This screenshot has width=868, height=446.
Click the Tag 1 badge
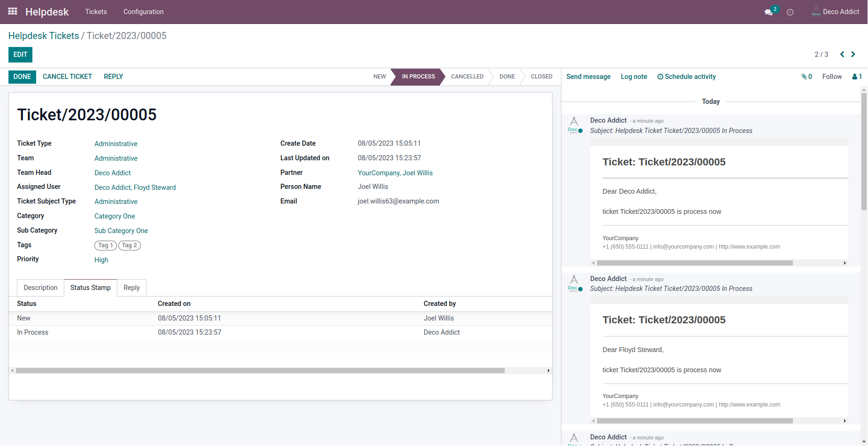tap(106, 245)
